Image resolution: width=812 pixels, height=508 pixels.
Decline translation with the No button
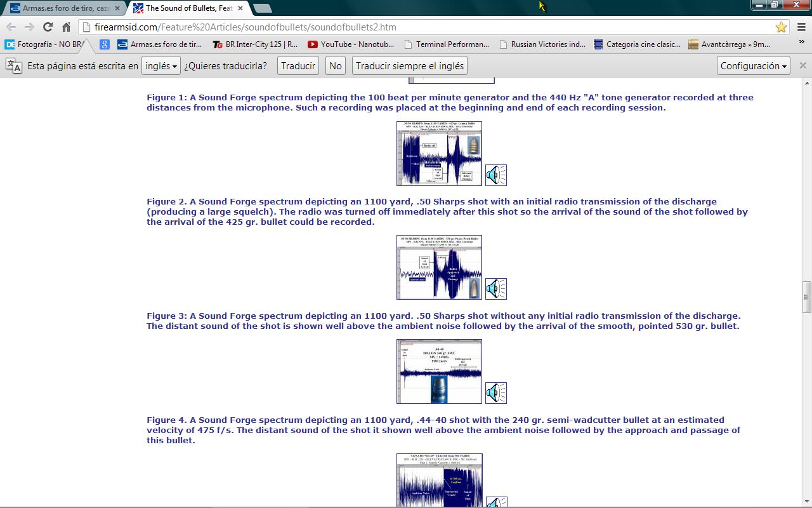point(336,66)
